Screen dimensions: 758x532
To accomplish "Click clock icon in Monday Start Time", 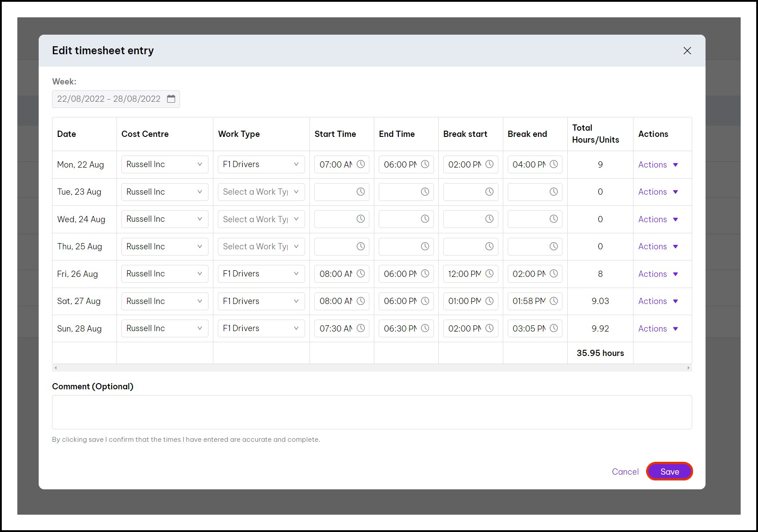I will pos(361,164).
